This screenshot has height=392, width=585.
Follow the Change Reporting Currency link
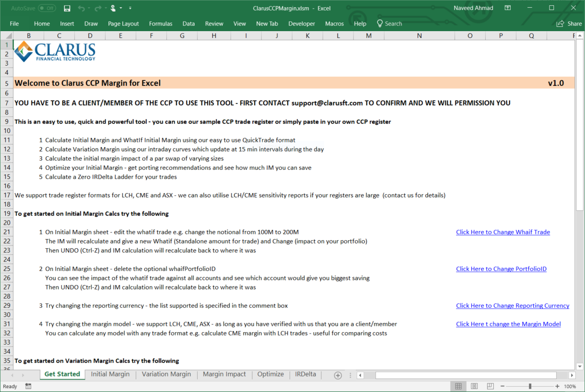513,306
